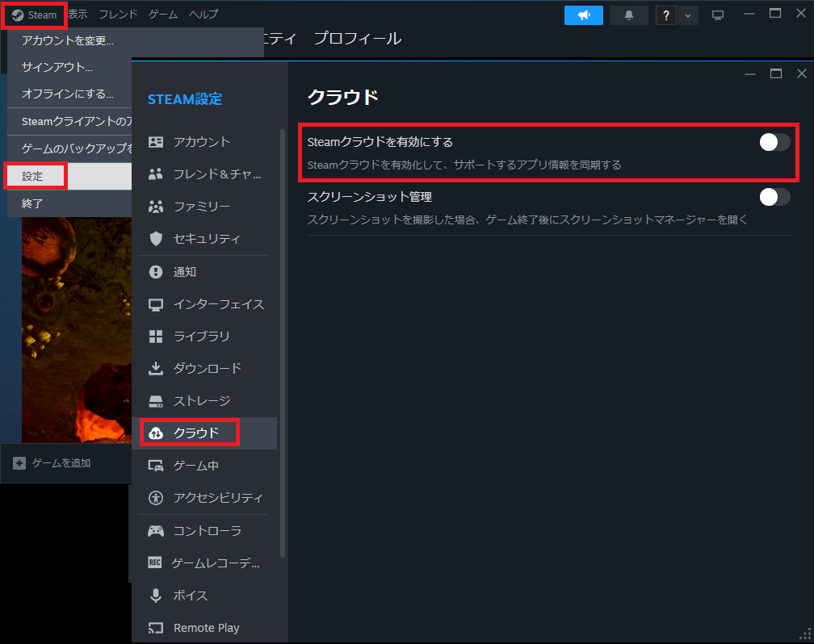
Task: Open the ゲーム menu
Action: (x=163, y=15)
